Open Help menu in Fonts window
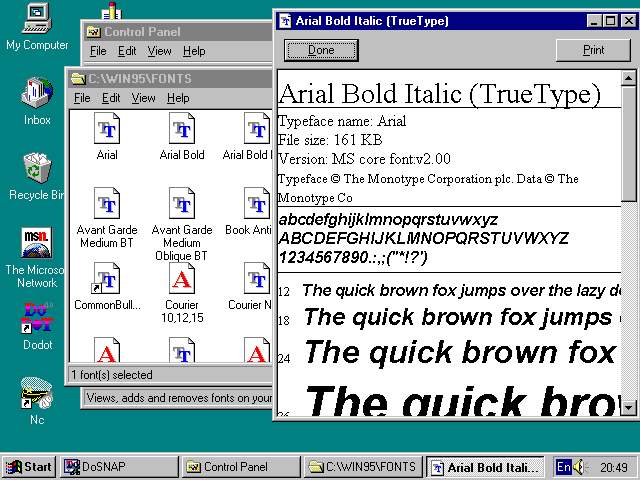 [178, 98]
